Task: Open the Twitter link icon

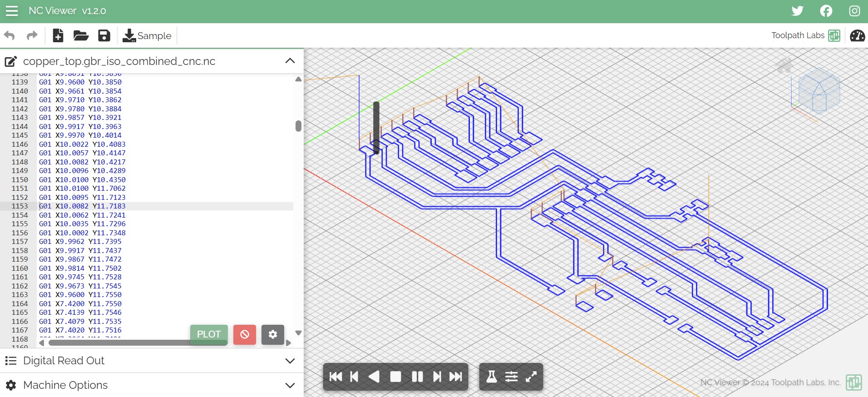Action: [x=797, y=11]
